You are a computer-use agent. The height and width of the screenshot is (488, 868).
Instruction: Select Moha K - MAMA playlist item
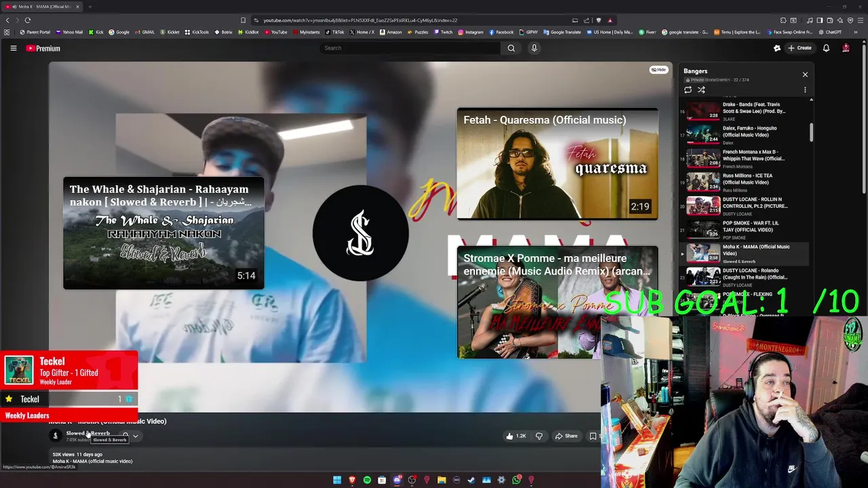[x=744, y=253]
